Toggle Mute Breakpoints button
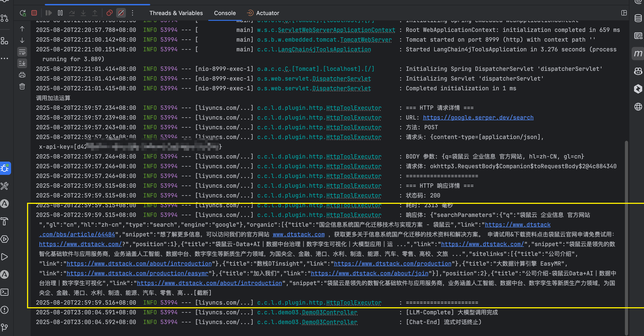This screenshot has width=644, height=336. pyautogui.click(x=121, y=13)
